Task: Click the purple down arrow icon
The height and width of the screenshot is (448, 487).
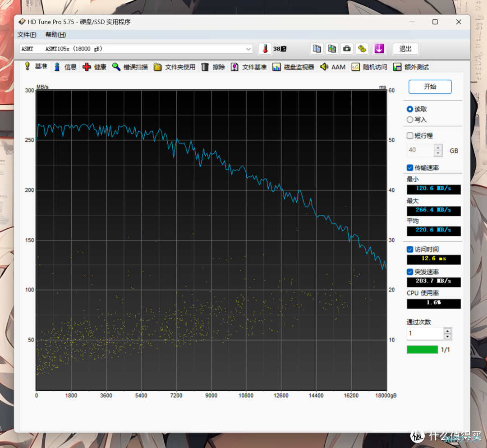Action: pos(379,49)
